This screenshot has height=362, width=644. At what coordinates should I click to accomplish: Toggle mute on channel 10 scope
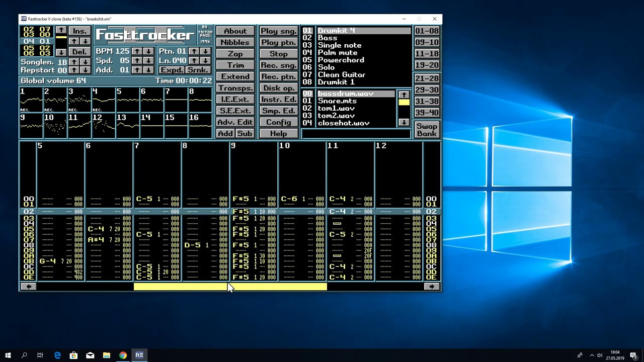[x=55, y=126]
